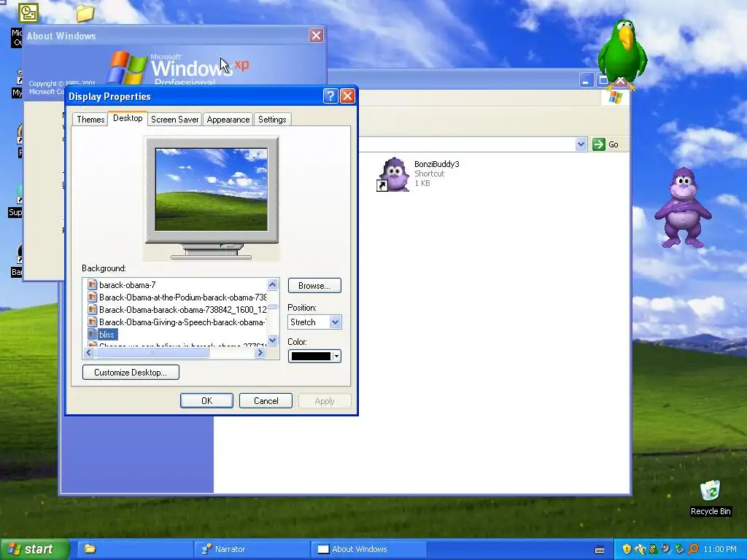This screenshot has width=747, height=560.
Task: Click the yellow security shield tray icon
Action: click(x=627, y=549)
